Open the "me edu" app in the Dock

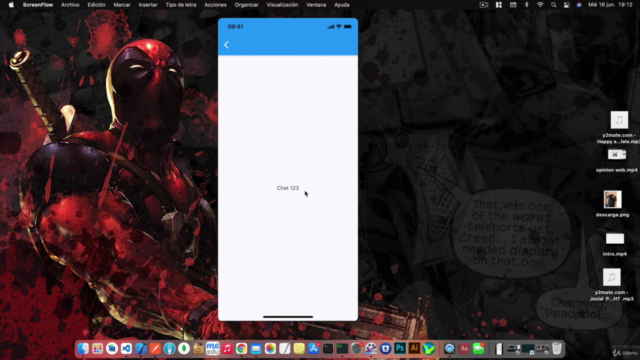click(x=213, y=348)
